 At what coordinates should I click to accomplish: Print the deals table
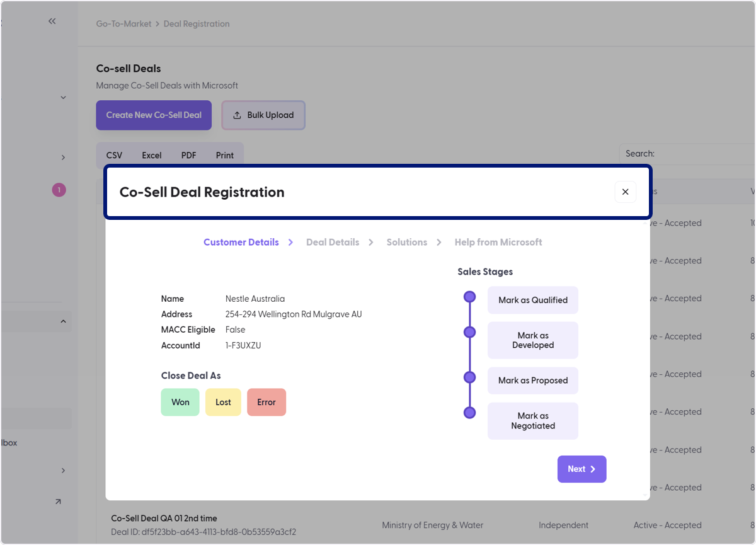click(x=224, y=155)
